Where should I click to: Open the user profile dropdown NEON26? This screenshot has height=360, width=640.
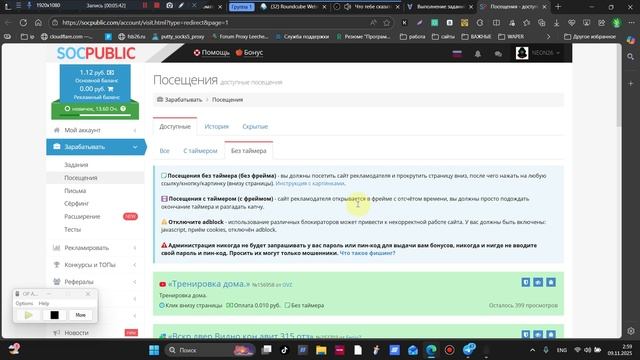click(x=538, y=53)
